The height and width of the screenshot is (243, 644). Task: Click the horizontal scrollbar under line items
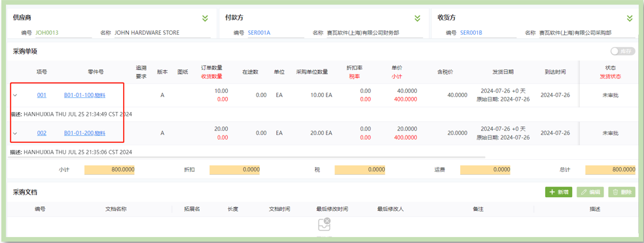(x=247, y=157)
